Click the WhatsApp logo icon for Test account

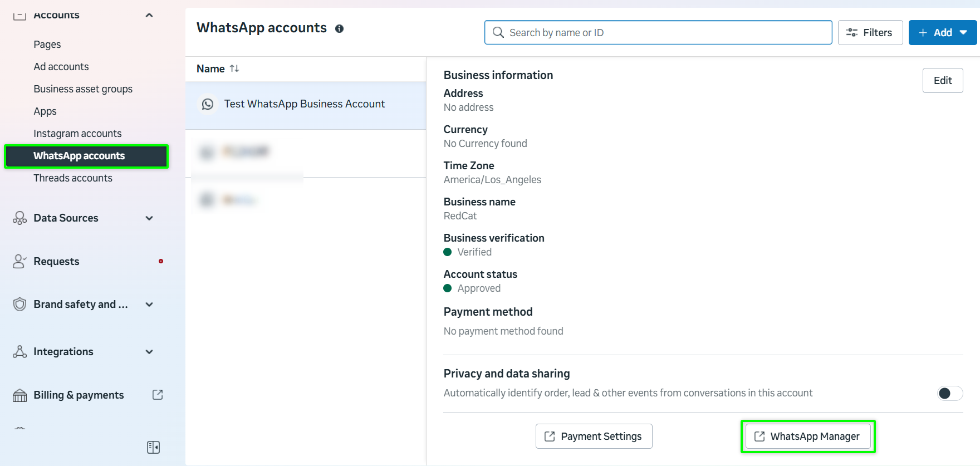coord(208,104)
